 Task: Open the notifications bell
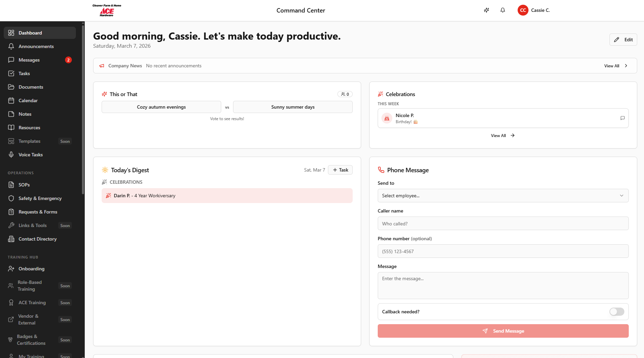tap(503, 10)
